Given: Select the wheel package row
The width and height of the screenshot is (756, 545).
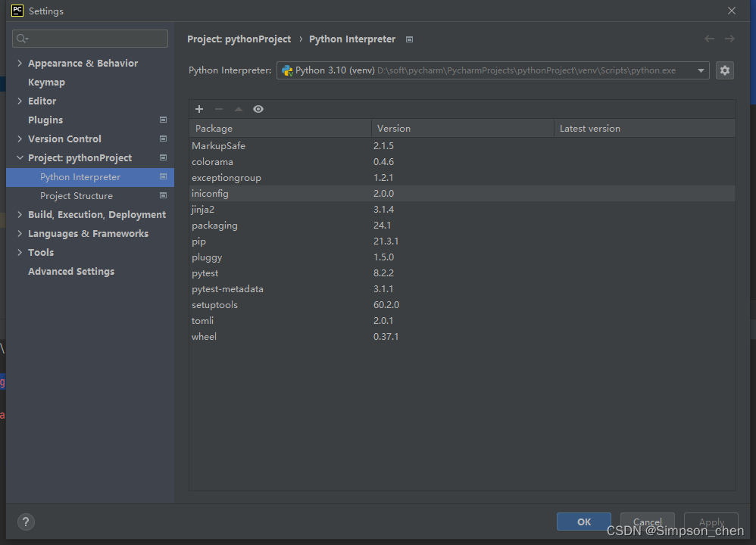Looking at the screenshot, I should coord(462,336).
